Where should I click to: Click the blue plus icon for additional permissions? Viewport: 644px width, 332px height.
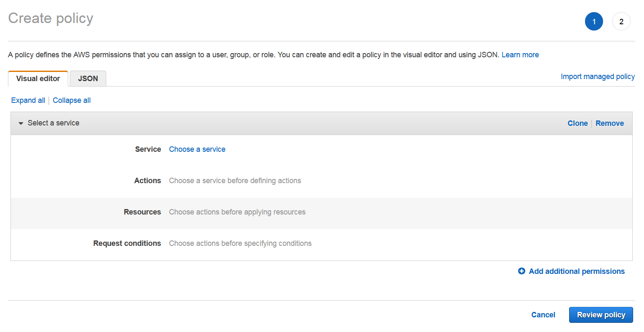pos(521,271)
